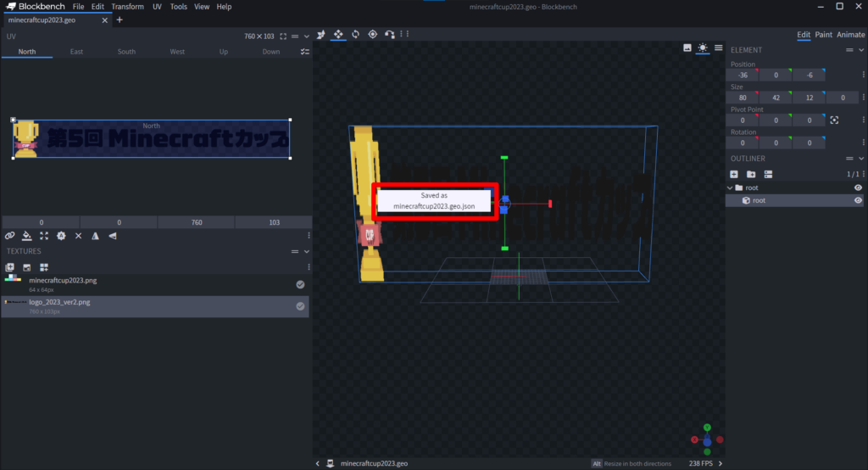Select the Rotate tool
The image size is (868, 470).
point(355,34)
